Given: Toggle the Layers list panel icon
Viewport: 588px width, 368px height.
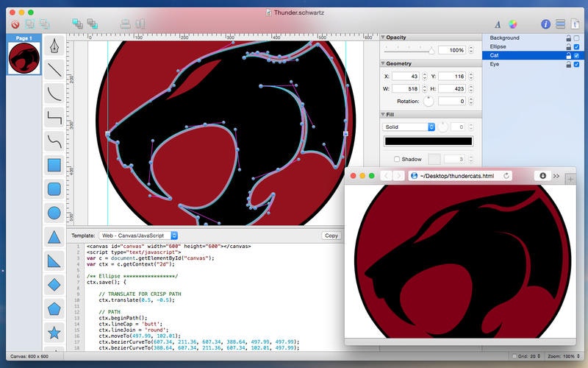Looking at the screenshot, I should (x=560, y=24).
